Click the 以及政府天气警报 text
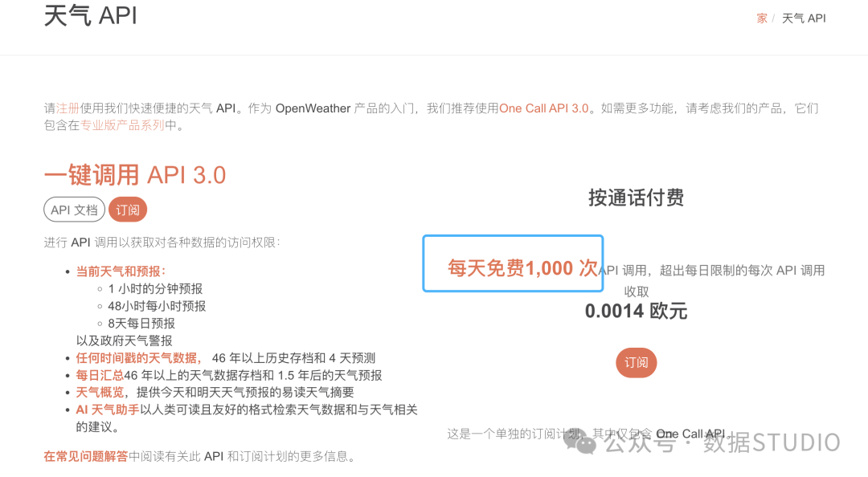The image size is (868, 477). [124, 340]
